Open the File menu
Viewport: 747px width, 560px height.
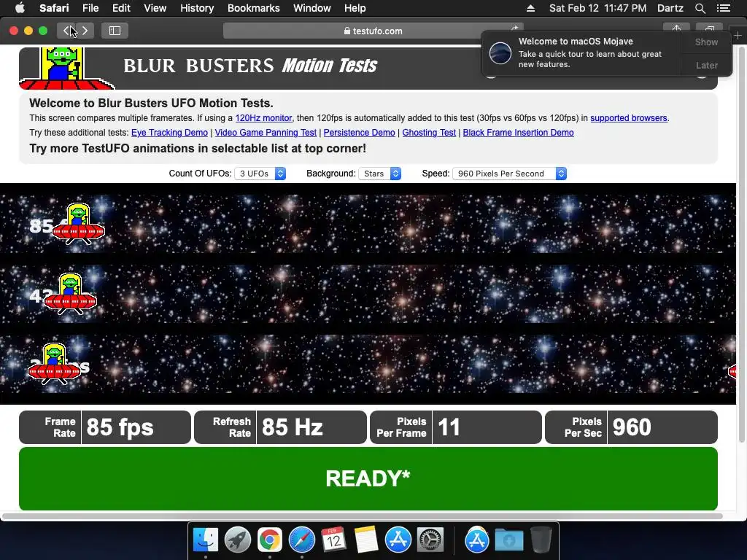tap(90, 8)
